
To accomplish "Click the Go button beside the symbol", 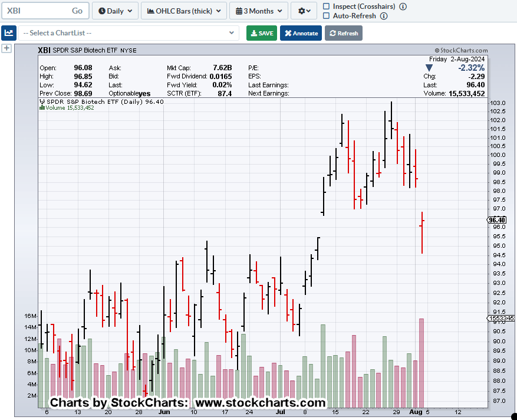I will (x=77, y=11).
